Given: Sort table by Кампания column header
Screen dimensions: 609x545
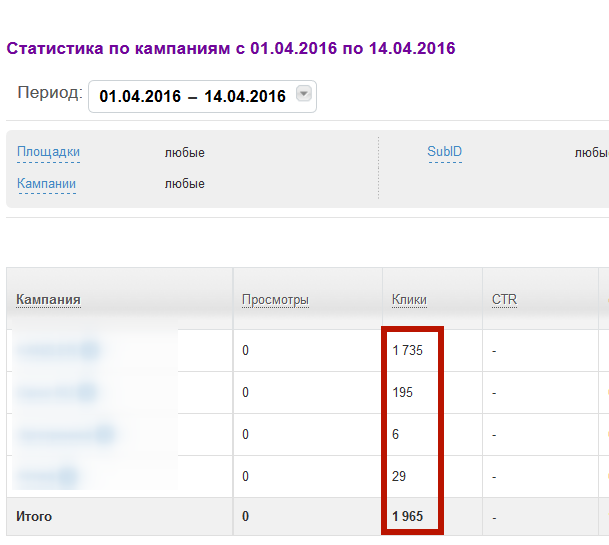Looking at the screenshot, I should pyautogui.click(x=49, y=299).
